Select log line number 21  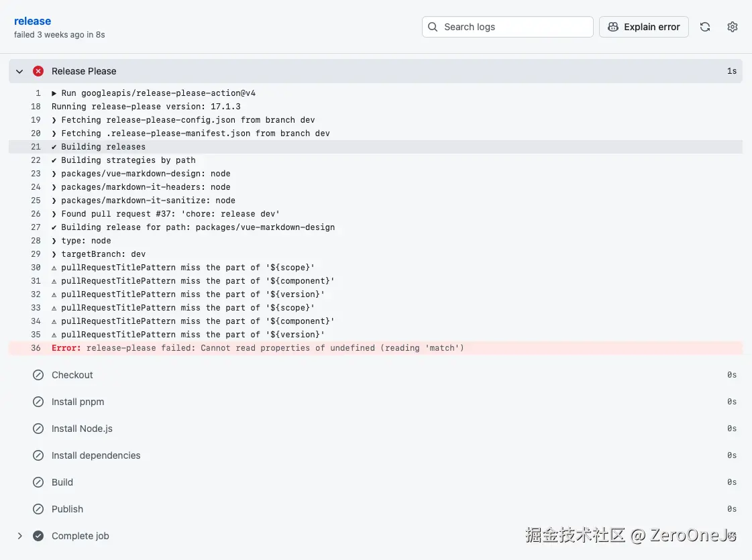coord(36,147)
